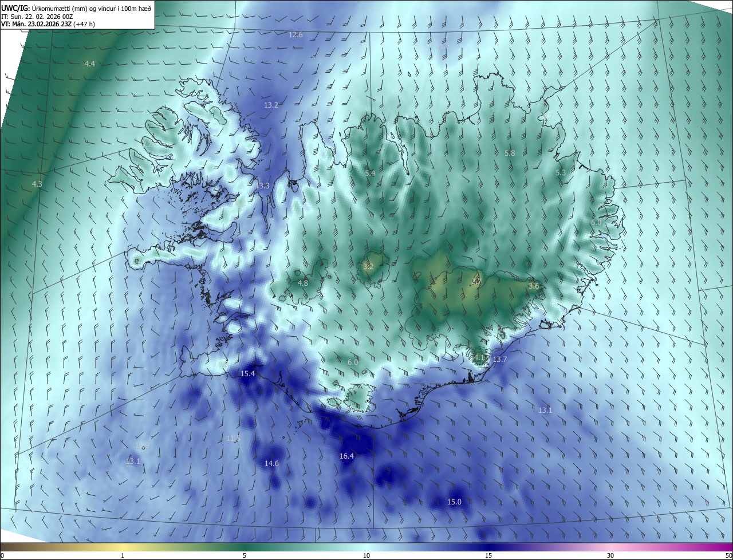Image resolution: width=733 pixels, height=560 pixels.
Task: Click the 0 tick on the color scale
Action: point(2,555)
